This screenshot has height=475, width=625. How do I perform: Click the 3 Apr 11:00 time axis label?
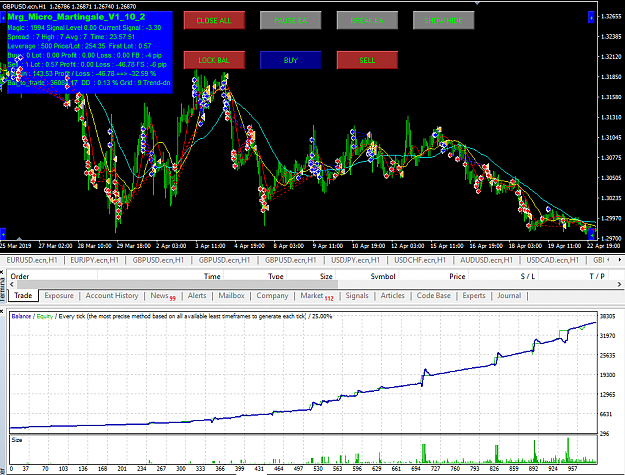click(210, 246)
